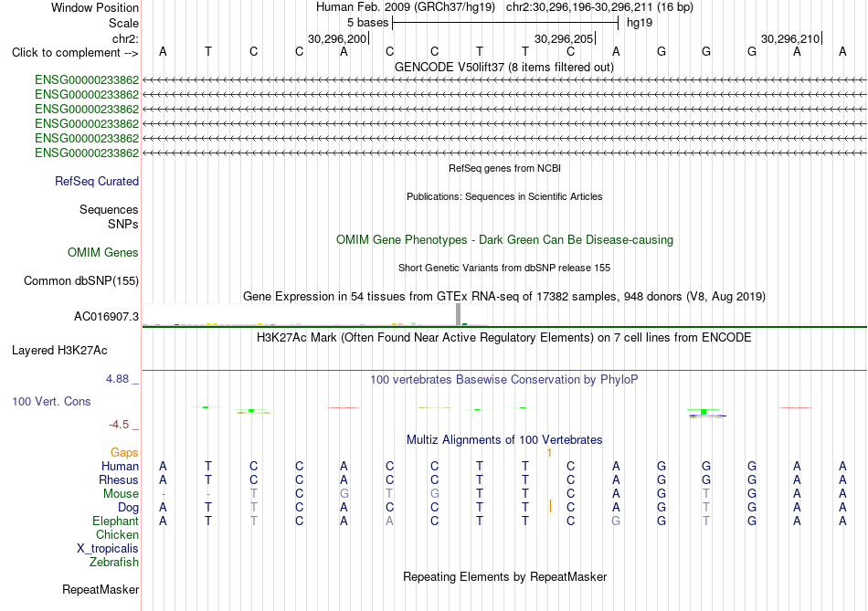Open the RefSeq Curated track label
This screenshot has height=611, width=868.
coord(97,181)
